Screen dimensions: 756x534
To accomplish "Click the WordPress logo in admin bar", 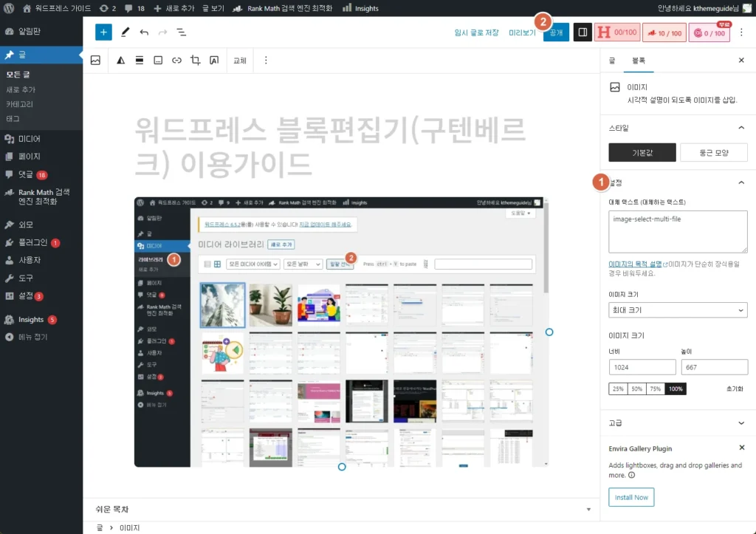I will tap(10, 8).
